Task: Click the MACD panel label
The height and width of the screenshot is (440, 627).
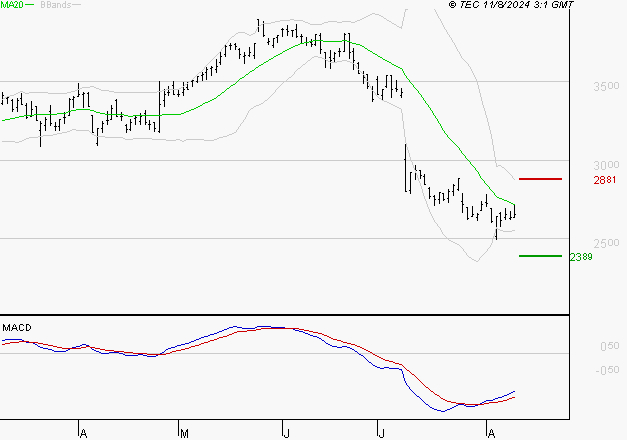Action: pyautogui.click(x=17, y=328)
